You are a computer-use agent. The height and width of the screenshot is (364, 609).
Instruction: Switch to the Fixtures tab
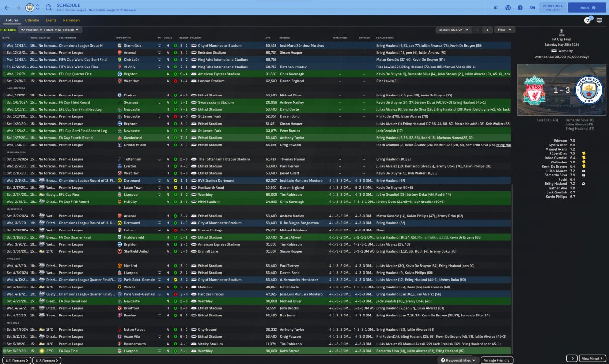[x=12, y=20]
